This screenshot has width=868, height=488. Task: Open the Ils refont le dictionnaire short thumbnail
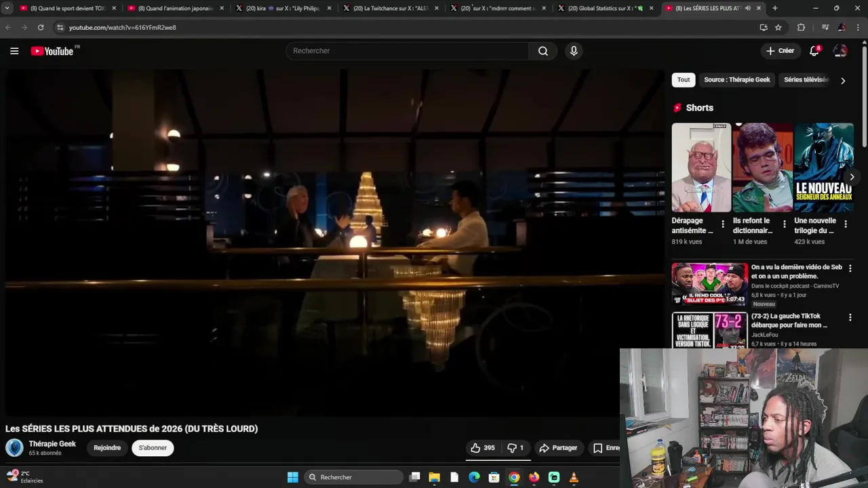tap(762, 167)
